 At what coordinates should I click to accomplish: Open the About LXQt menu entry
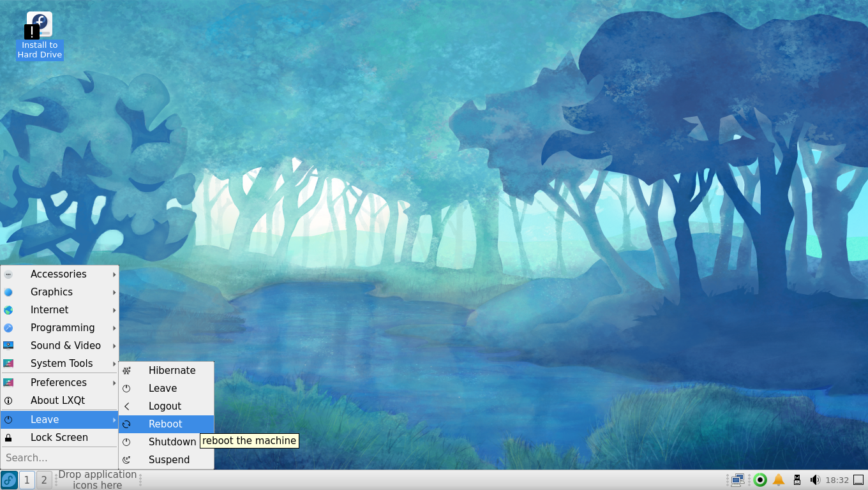click(59, 400)
